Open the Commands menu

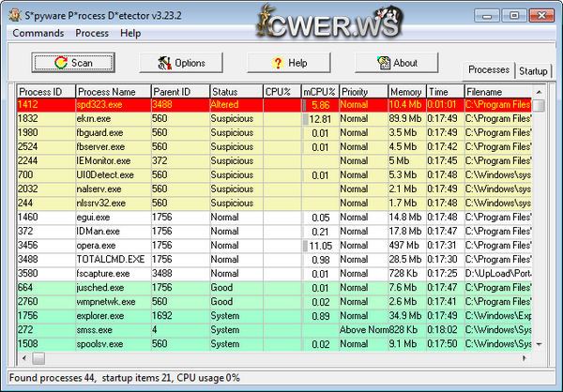(38, 33)
